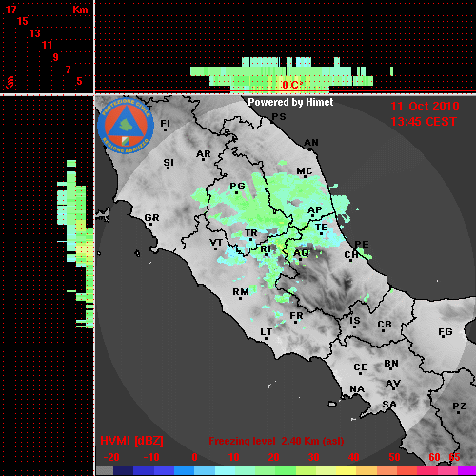The height and width of the screenshot is (476, 476).
Task: Click the LT city label
Action: coord(266,332)
